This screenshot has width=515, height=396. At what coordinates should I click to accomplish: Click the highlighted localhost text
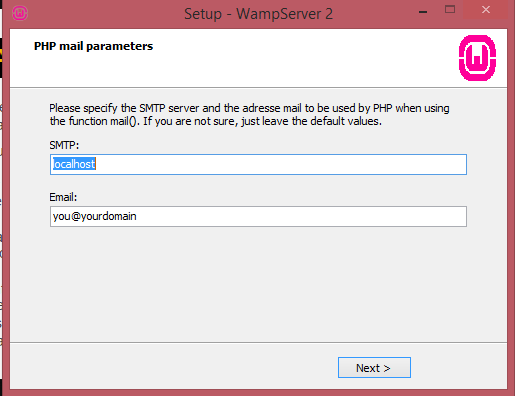tap(74, 164)
